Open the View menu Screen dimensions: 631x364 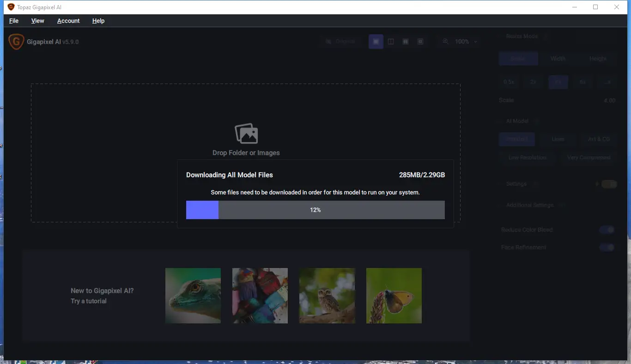pos(38,21)
